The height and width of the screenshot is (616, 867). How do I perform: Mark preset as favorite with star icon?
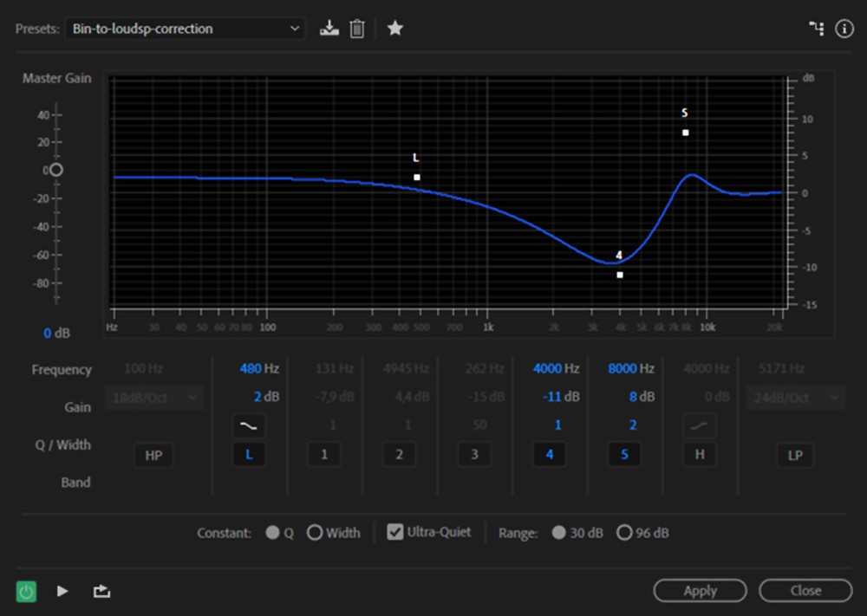(395, 29)
